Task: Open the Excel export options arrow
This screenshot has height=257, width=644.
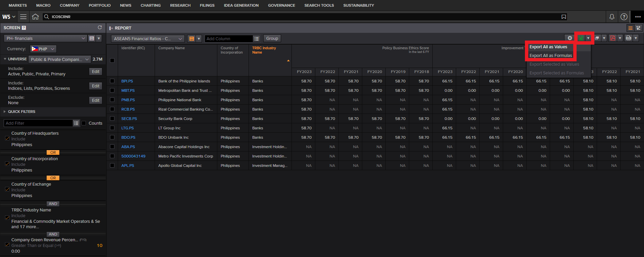Action: 588,38
